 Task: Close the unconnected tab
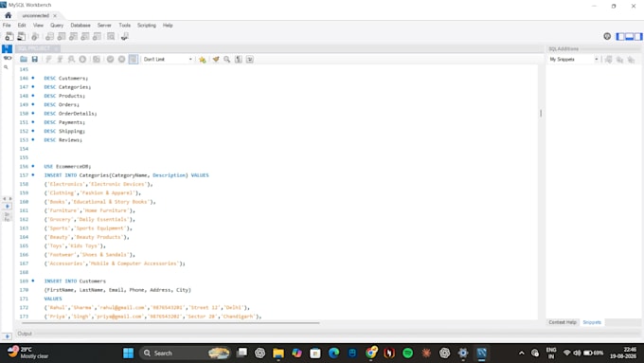point(55,15)
